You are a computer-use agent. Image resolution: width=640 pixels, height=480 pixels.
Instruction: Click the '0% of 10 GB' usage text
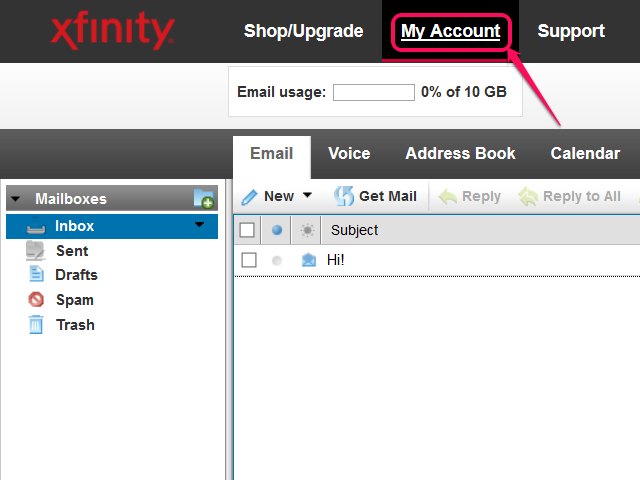[464, 92]
